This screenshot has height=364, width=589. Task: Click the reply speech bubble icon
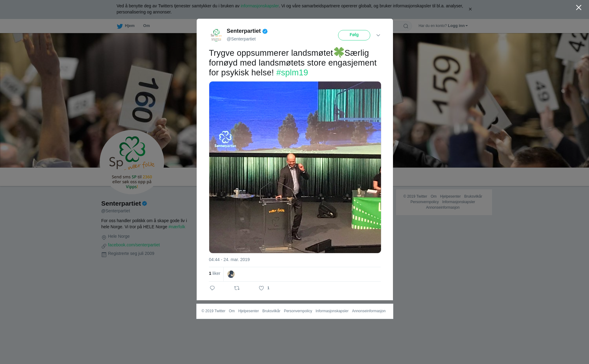pyautogui.click(x=212, y=288)
